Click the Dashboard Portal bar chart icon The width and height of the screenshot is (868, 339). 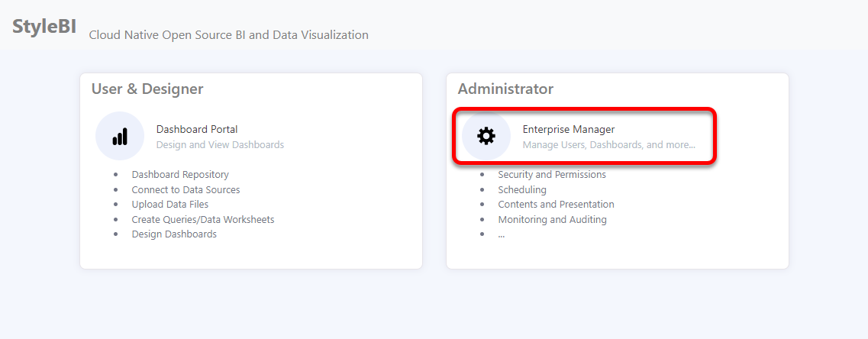120,137
